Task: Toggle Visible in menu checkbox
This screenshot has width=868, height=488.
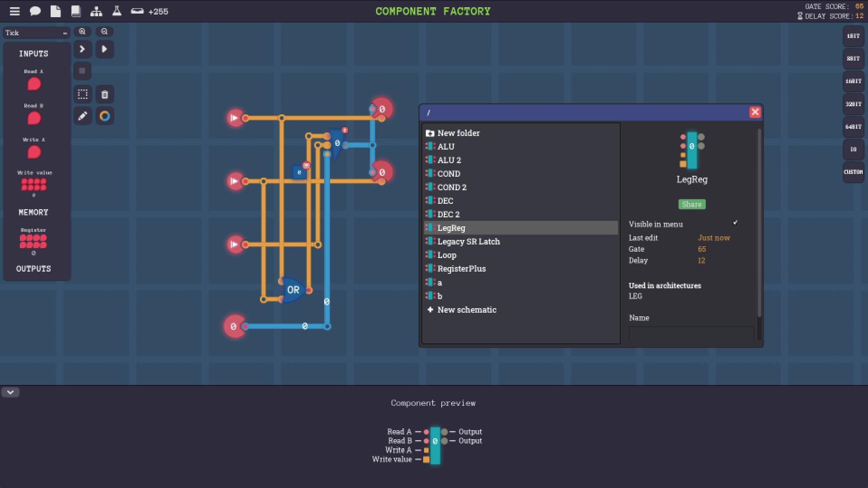Action: point(735,224)
